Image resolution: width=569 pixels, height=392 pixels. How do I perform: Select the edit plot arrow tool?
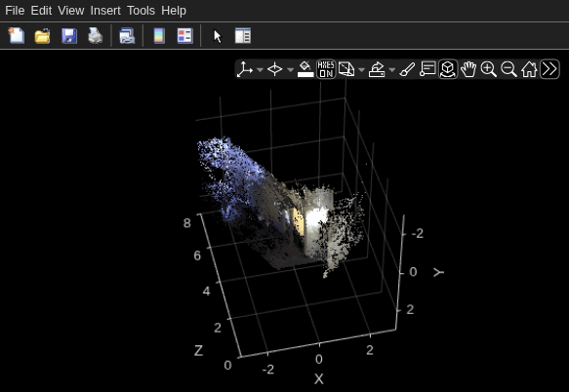218,36
